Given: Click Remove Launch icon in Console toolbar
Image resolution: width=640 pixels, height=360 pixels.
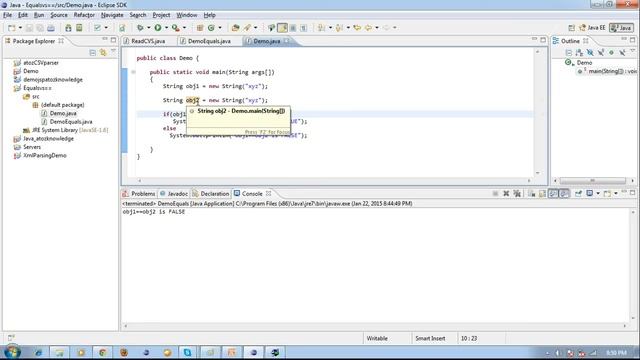Looking at the screenshot, I should [506, 193].
